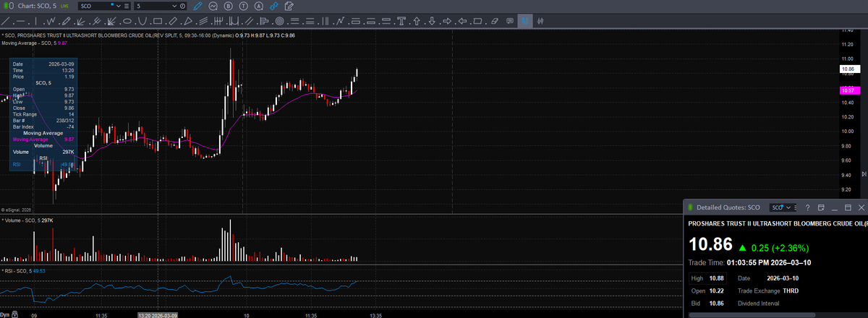Select the parallel channel lines tool
868x318 pixels.
[249, 21]
